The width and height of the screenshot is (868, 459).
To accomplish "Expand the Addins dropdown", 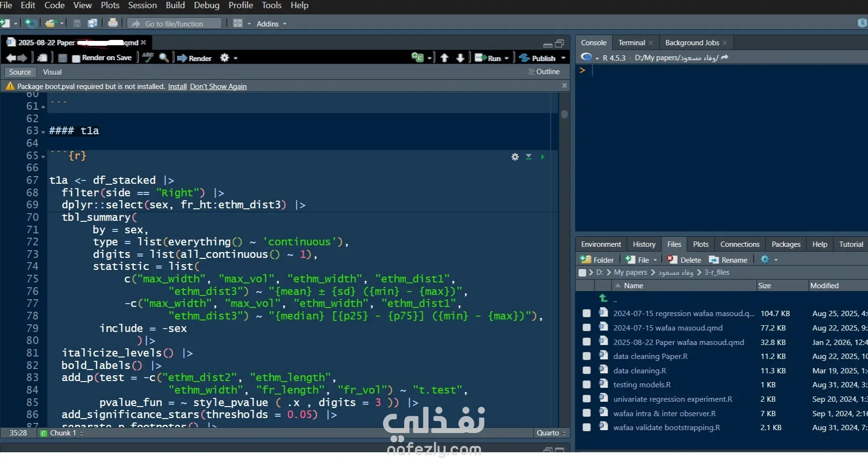I will [271, 24].
